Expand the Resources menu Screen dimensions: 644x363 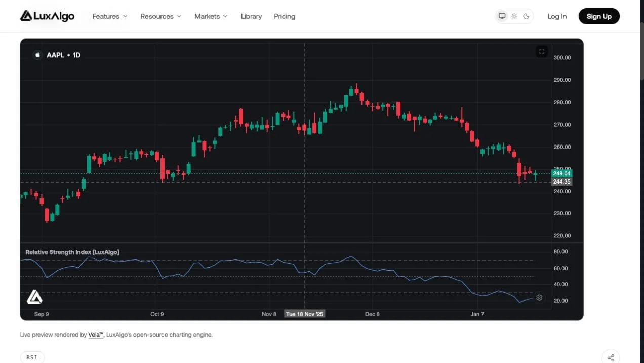point(160,16)
